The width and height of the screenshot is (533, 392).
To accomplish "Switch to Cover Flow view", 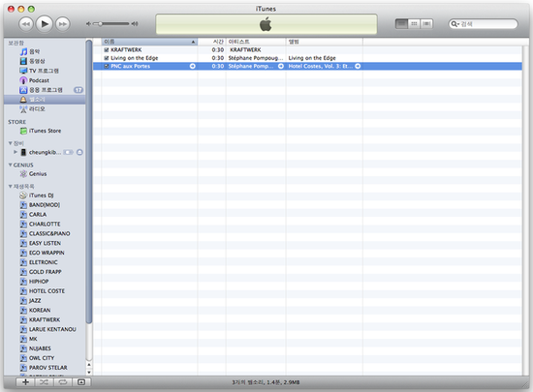I will (426, 24).
